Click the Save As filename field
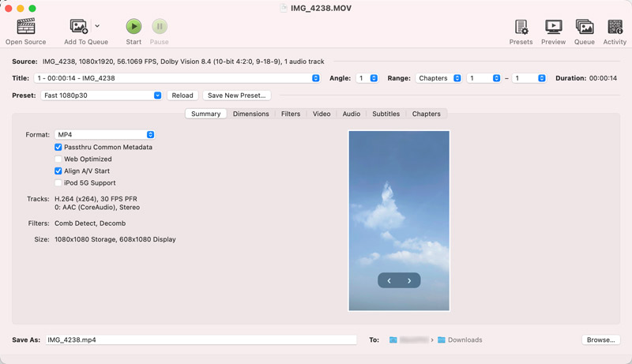Image resolution: width=632 pixels, height=364 pixels. click(x=201, y=340)
